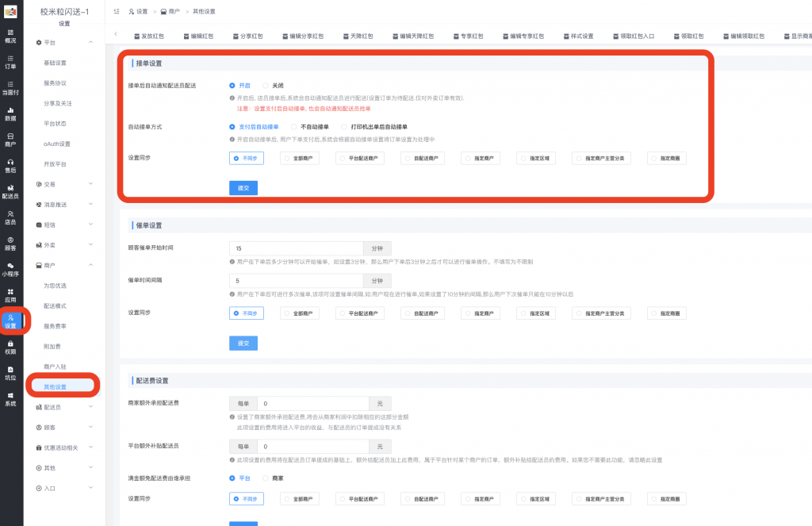812x526 pixels.
Task: Submit the 接单设置 form
Action: (243, 188)
